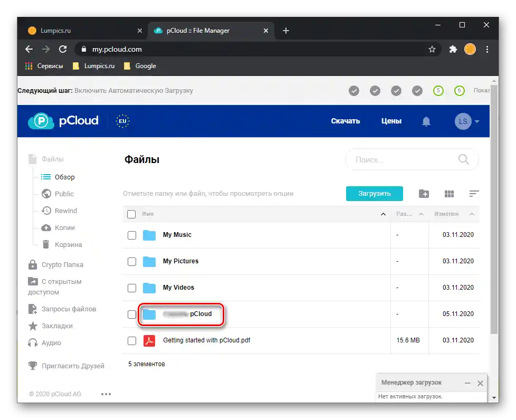This screenshot has width=516, height=420.
Task: Open Rewind in the sidebar
Action: coord(59,211)
